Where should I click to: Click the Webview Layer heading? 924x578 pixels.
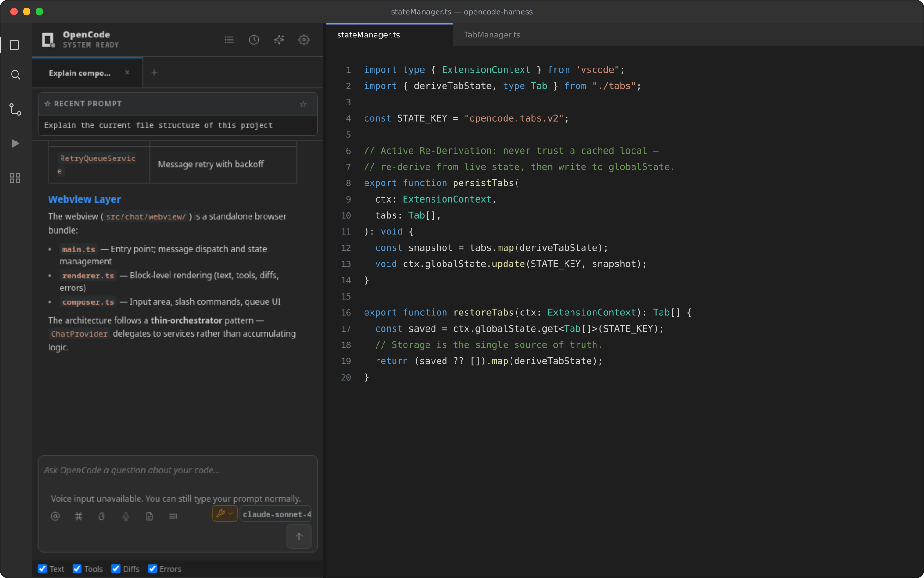point(85,199)
